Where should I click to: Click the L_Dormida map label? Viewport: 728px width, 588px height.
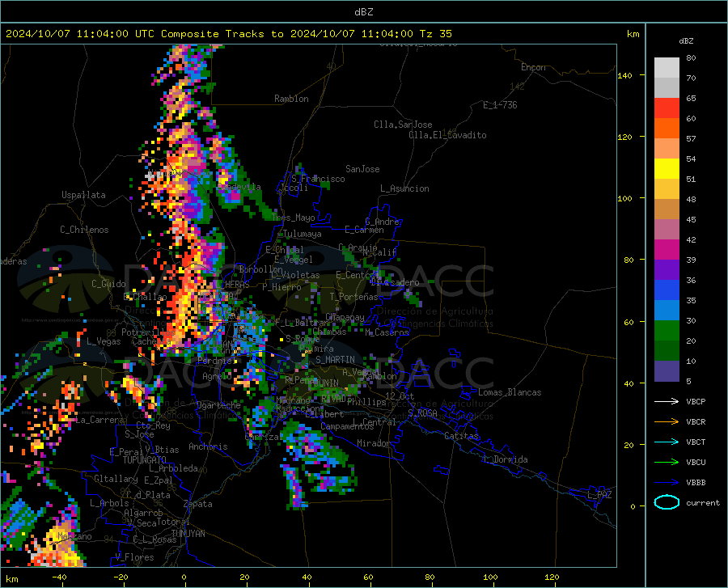(x=505, y=459)
